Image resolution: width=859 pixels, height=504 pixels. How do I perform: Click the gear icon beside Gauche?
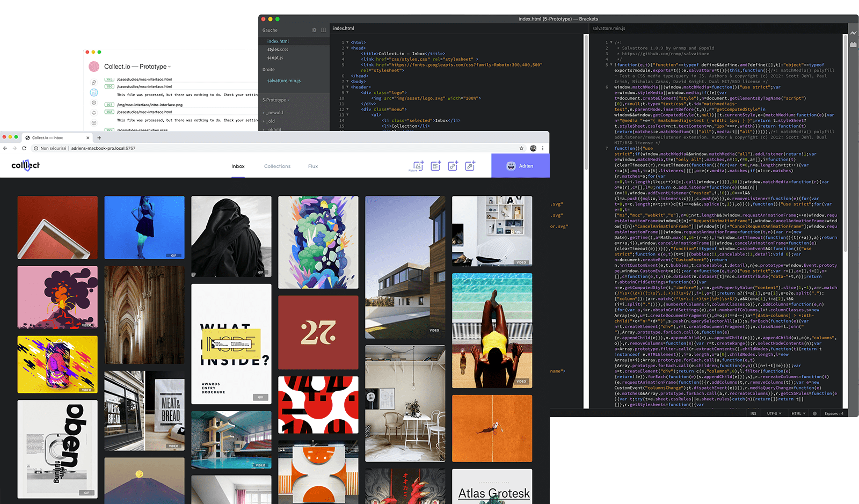pyautogui.click(x=314, y=30)
